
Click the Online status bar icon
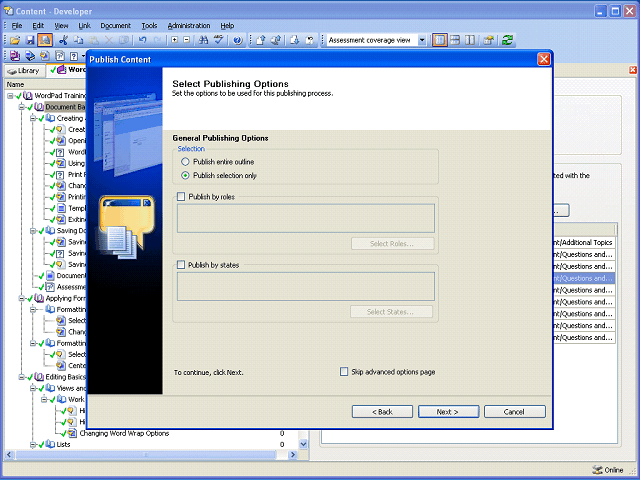(598, 470)
